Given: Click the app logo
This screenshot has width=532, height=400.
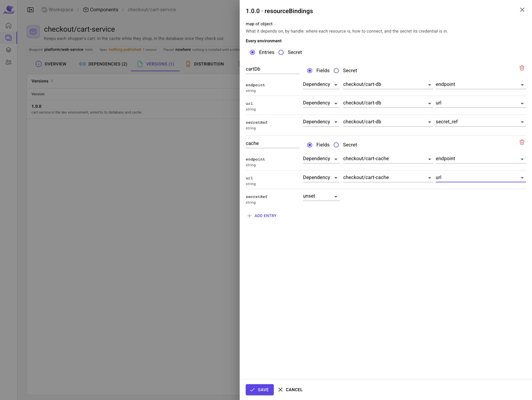Looking at the screenshot, I should pyautogui.click(x=9, y=10).
